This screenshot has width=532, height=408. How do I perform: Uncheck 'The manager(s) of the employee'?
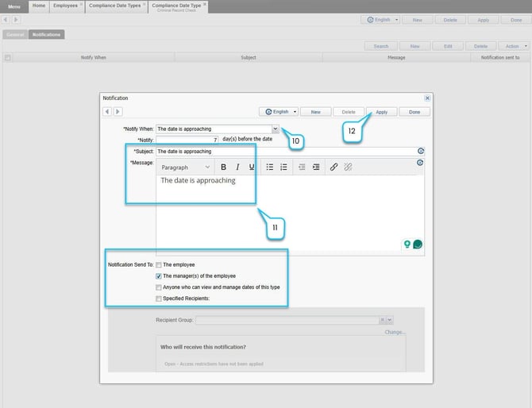159,275
